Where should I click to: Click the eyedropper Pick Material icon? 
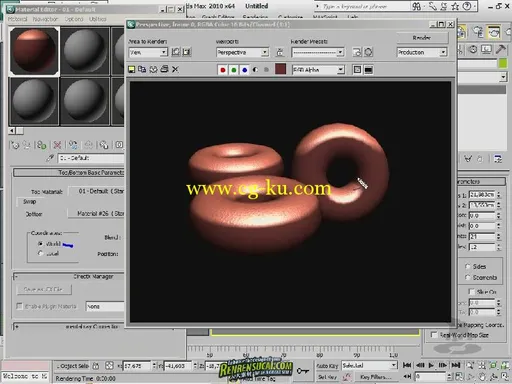click(x=50, y=158)
